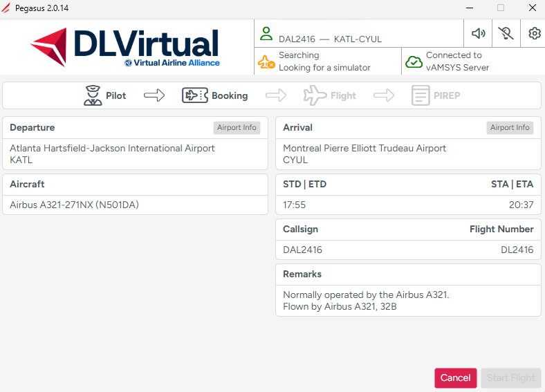The height and width of the screenshot is (392, 545).
Task: Click the green cloud connected icon
Action: pyautogui.click(x=414, y=62)
